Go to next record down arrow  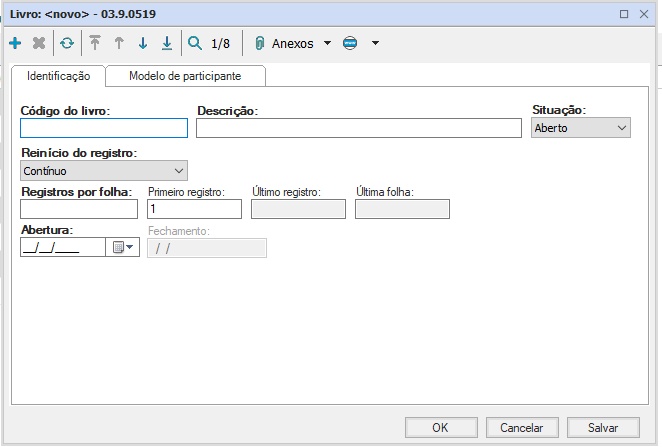(143, 44)
